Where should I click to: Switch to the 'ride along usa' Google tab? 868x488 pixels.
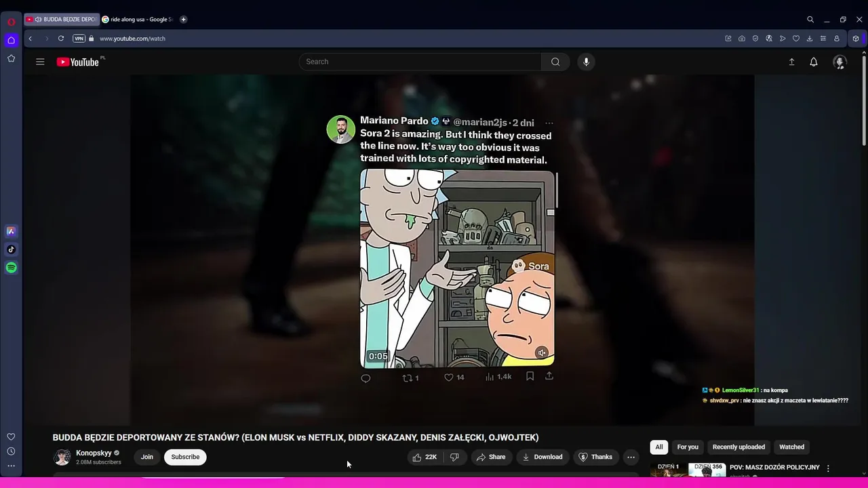[x=137, y=20]
